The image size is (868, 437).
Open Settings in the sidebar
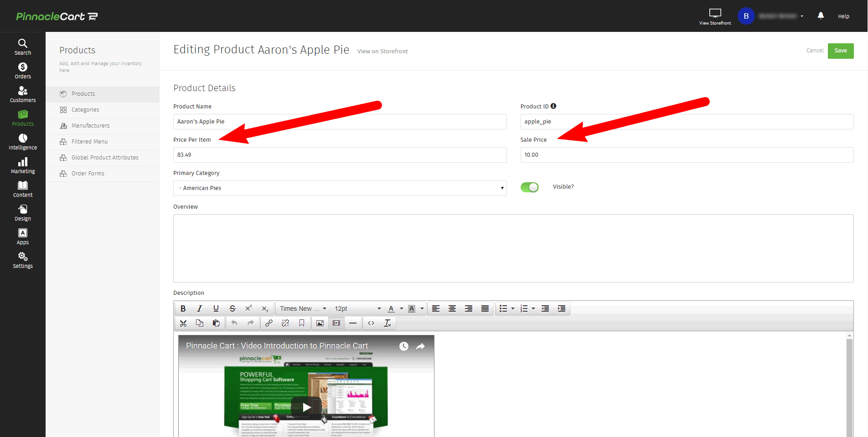pos(22,260)
